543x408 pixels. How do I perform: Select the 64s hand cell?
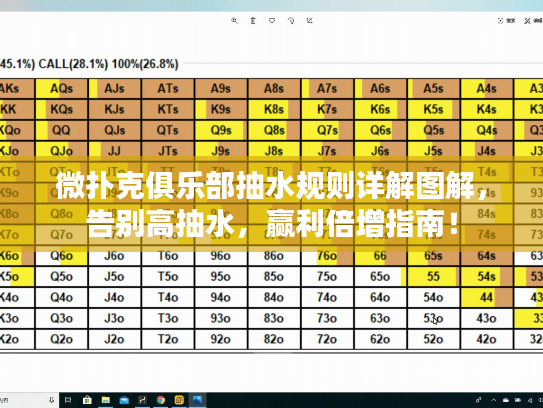click(x=487, y=256)
